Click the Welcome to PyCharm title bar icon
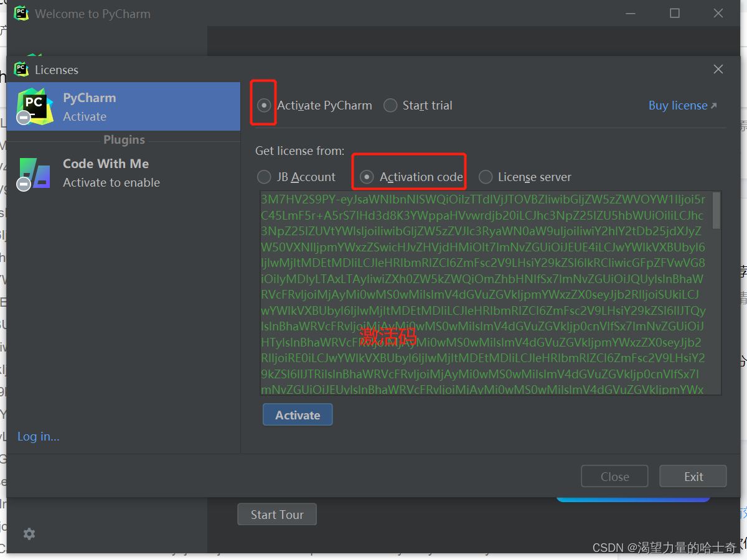Screen dimensions: 747x560 click(x=22, y=13)
